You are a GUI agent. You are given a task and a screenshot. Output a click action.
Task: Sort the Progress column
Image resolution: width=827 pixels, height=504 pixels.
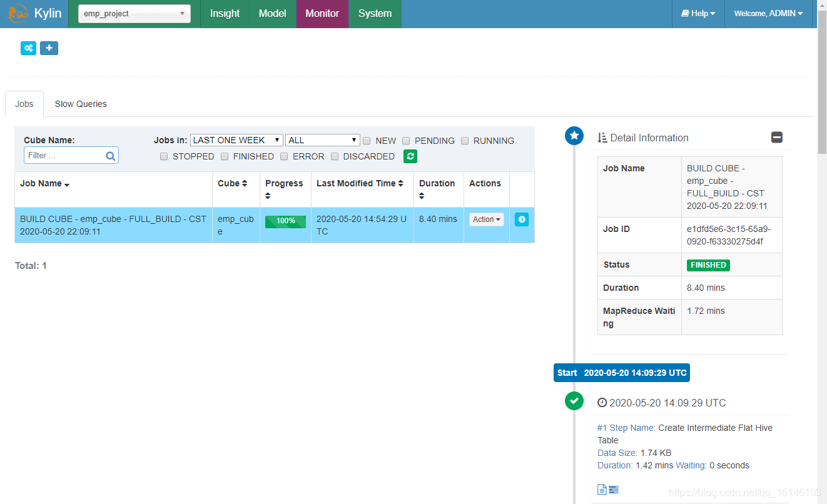point(268,196)
